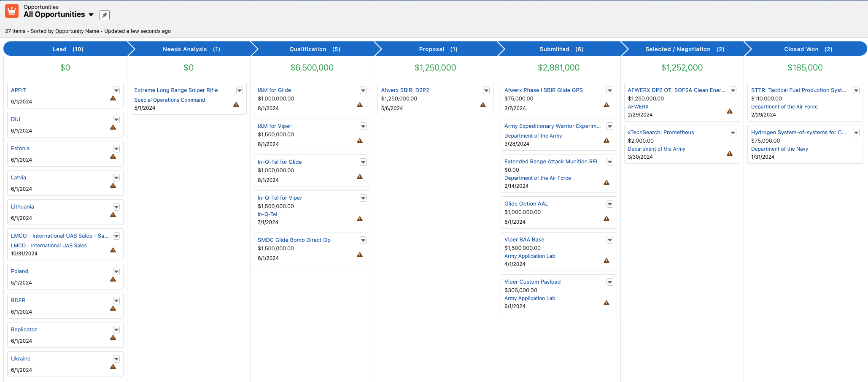Expand actions dropdown on Glide Option AAL card
The height and width of the screenshot is (382, 868).
[x=610, y=204]
